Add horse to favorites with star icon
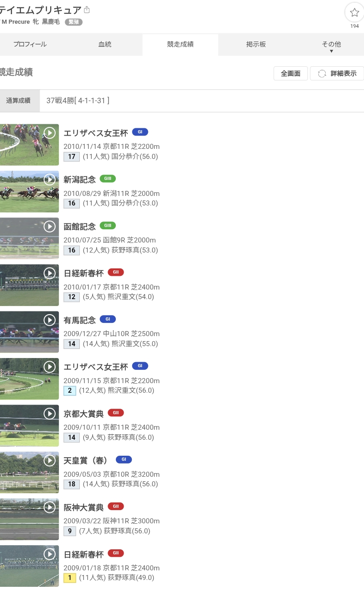Screen dimensions: 364x590 click(354, 12)
